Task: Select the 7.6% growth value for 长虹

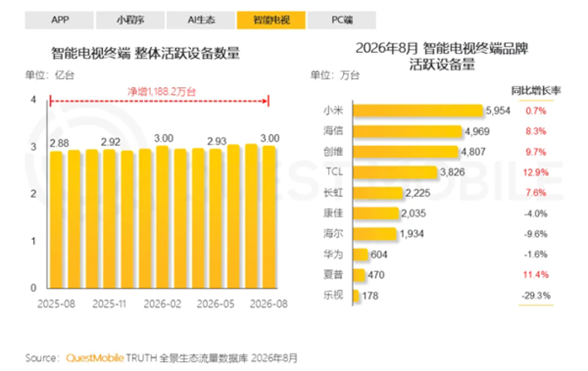Action: 536,193
